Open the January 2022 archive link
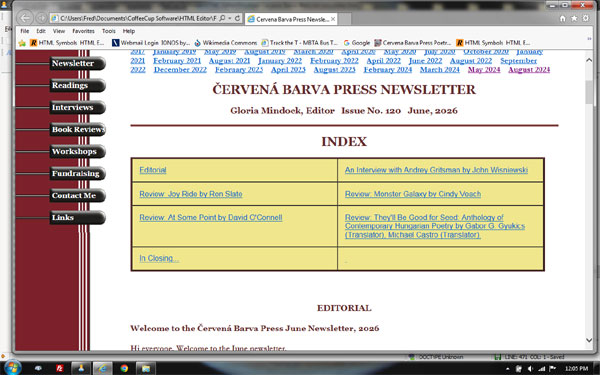Screen dimensions: 600x375 click(280, 61)
